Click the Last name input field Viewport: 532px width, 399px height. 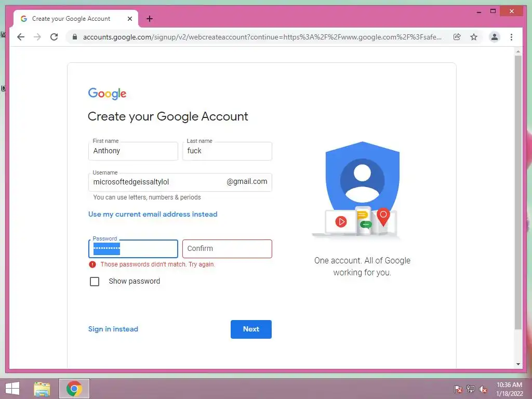(x=227, y=151)
